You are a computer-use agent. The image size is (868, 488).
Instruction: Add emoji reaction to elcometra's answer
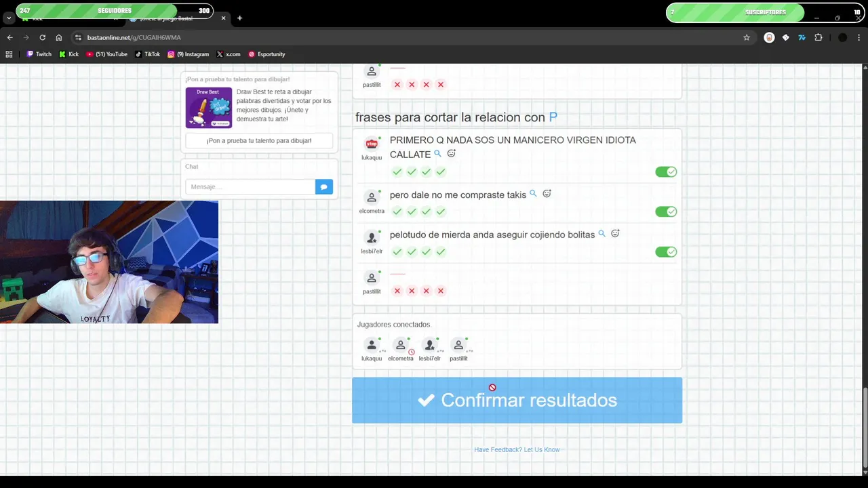click(x=547, y=194)
